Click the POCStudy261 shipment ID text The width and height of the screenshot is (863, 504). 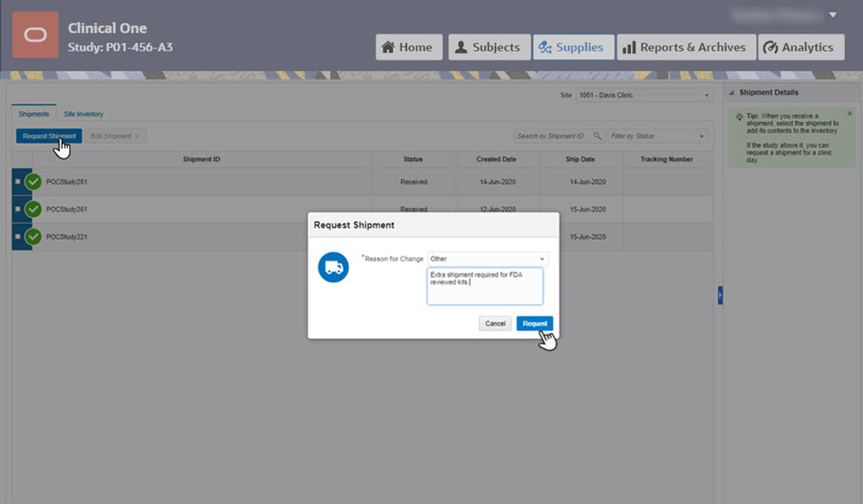click(66, 210)
